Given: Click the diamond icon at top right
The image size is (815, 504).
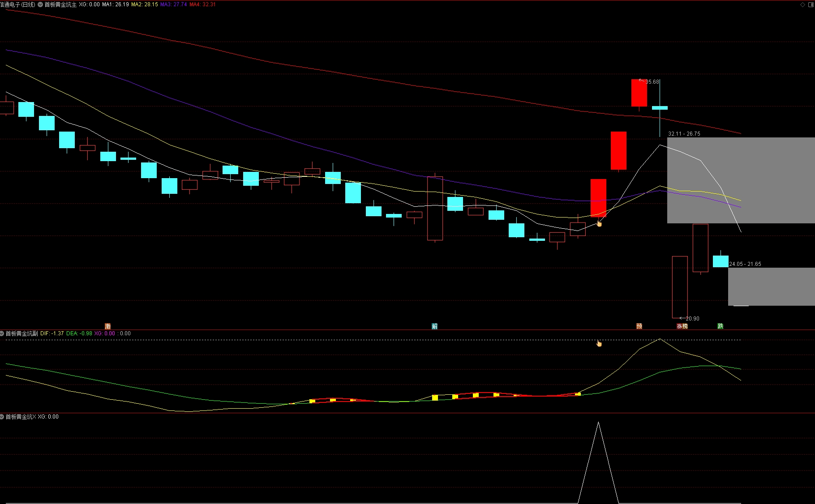Looking at the screenshot, I should [x=802, y=4].
